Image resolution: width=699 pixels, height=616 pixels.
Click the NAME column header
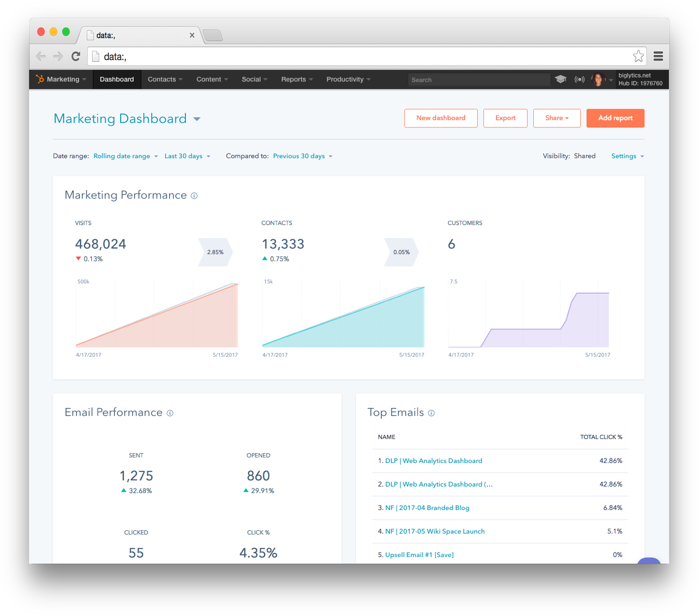(x=387, y=437)
